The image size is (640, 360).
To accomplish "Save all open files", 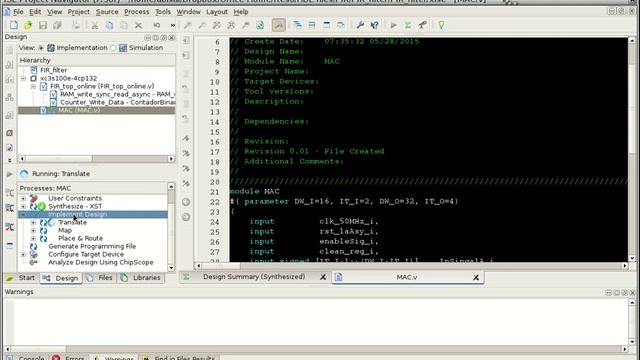I will [x=57, y=25].
